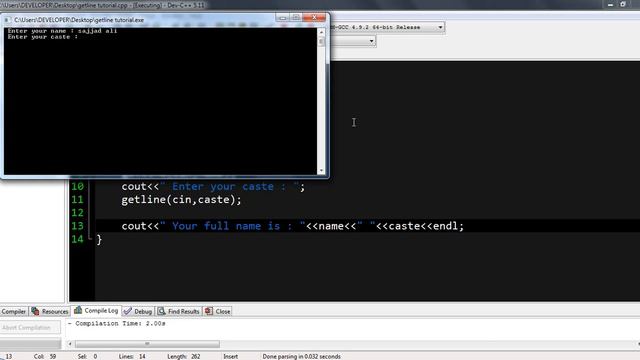Click the 'Col: 59' status bar entry
The width and height of the screenshot is (640, 360).
pos(45,356)
